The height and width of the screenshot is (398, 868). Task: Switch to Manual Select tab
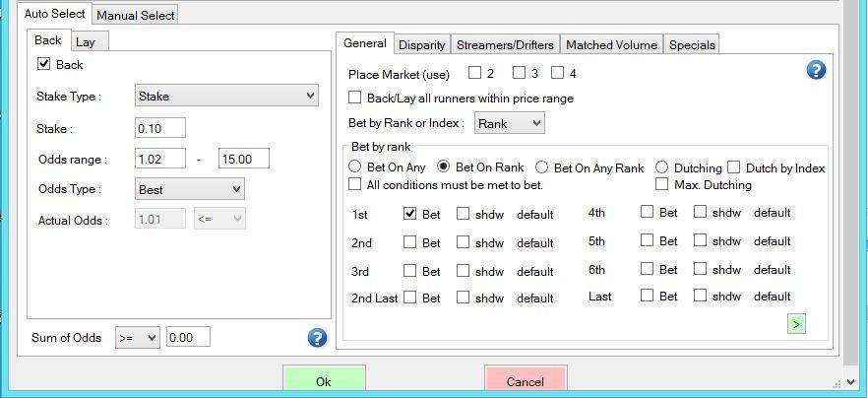tap(136, 16)
